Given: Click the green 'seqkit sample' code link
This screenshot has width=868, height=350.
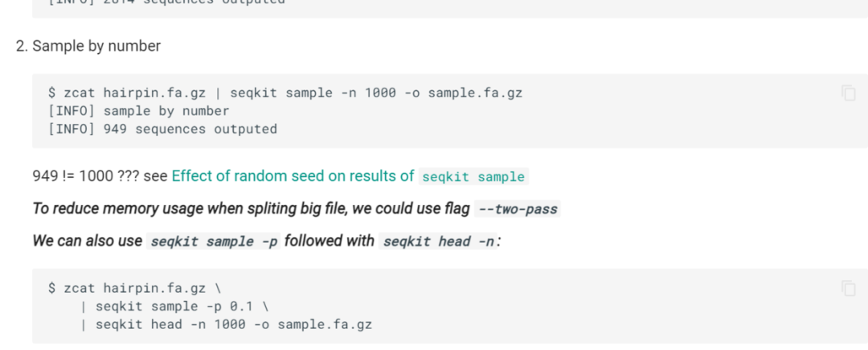Looking at the screenshot, I should [x=473, y=177].
